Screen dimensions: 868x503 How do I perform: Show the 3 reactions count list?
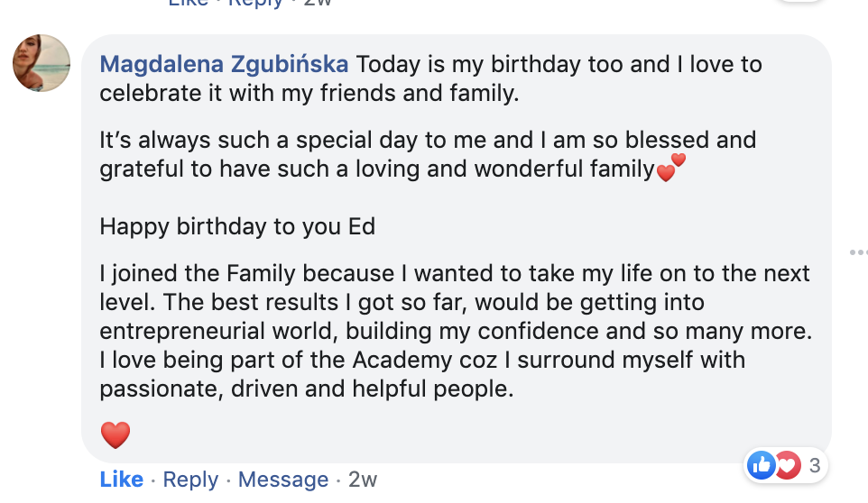(815, 465)
